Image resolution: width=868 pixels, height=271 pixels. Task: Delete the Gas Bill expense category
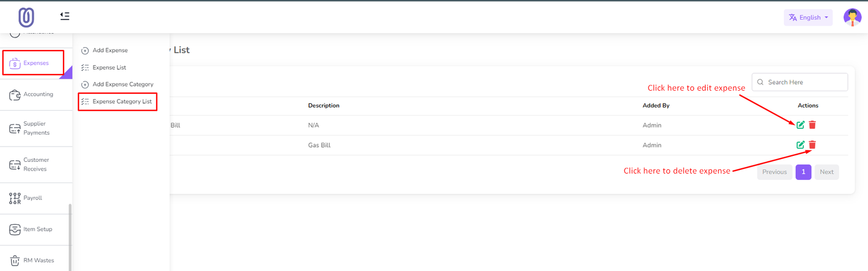tap(812, 145)
